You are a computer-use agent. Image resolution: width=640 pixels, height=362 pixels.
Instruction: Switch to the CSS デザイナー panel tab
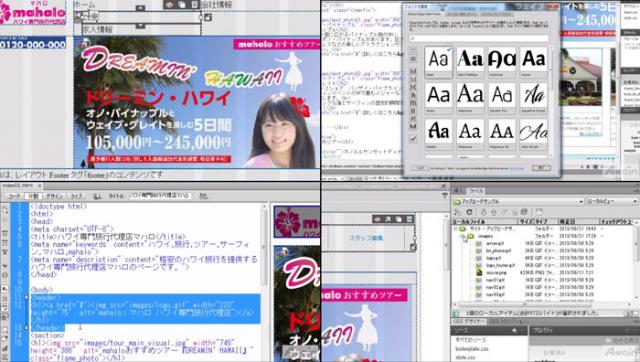pos(469,322)
